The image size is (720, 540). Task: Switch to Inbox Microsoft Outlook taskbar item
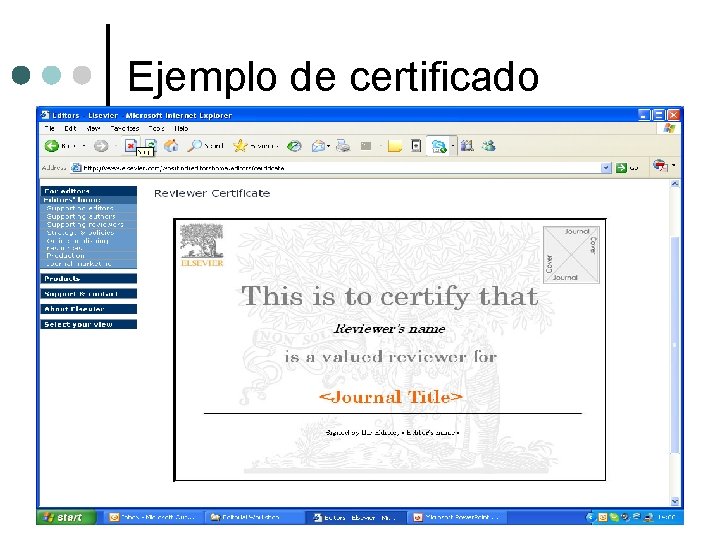click(x=152, y=517)
